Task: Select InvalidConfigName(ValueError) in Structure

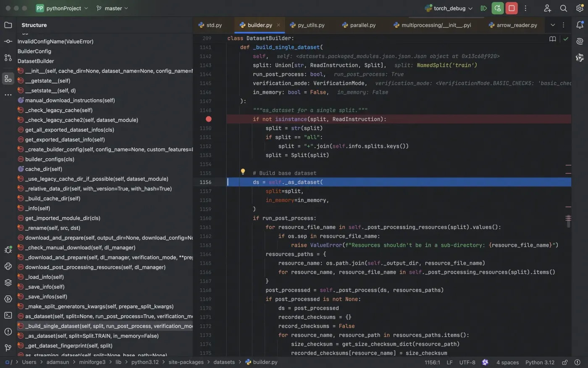Action: (55, 42)
